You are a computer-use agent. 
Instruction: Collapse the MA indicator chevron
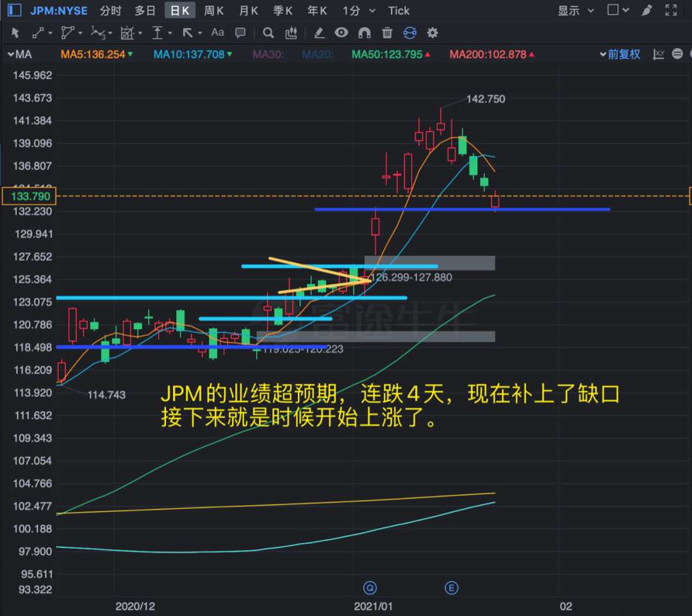11,54
